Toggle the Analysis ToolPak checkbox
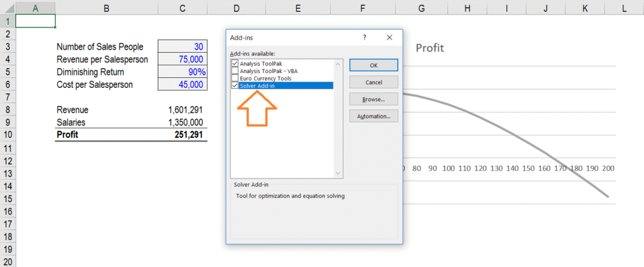644x267 pixels. tap(235, 64)
